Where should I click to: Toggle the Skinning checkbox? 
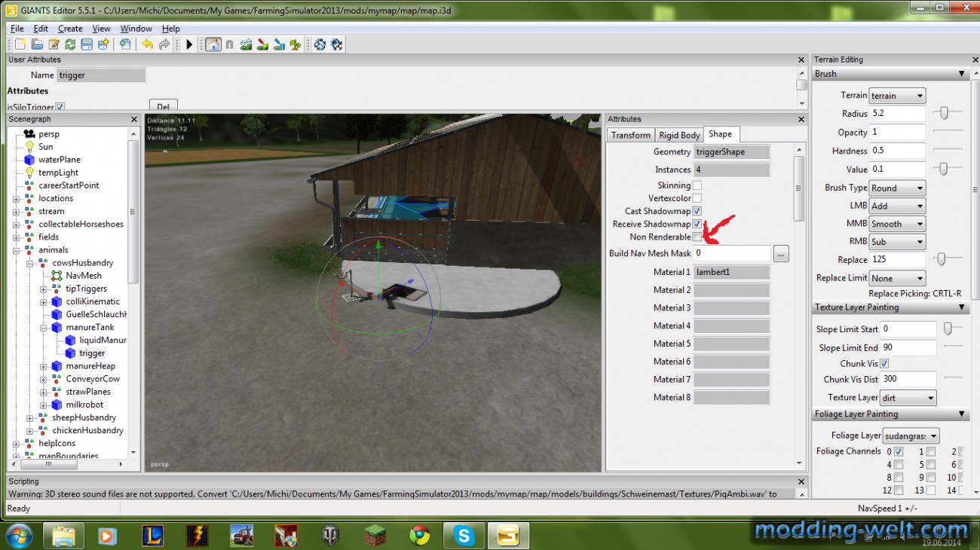697,185
